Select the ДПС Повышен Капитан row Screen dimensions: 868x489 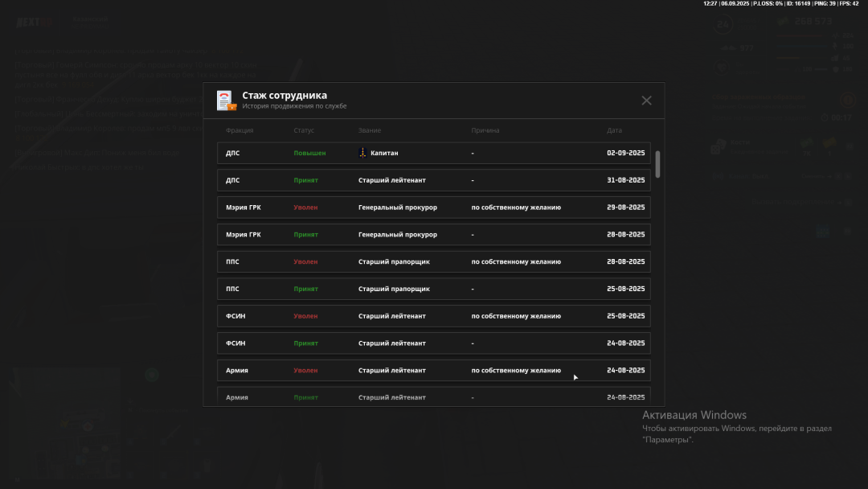pos(433,153)
